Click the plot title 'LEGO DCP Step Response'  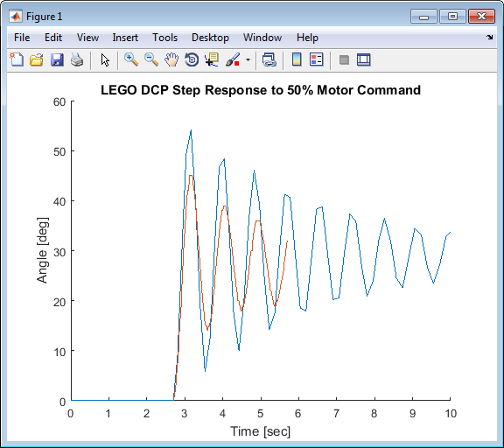261,90
